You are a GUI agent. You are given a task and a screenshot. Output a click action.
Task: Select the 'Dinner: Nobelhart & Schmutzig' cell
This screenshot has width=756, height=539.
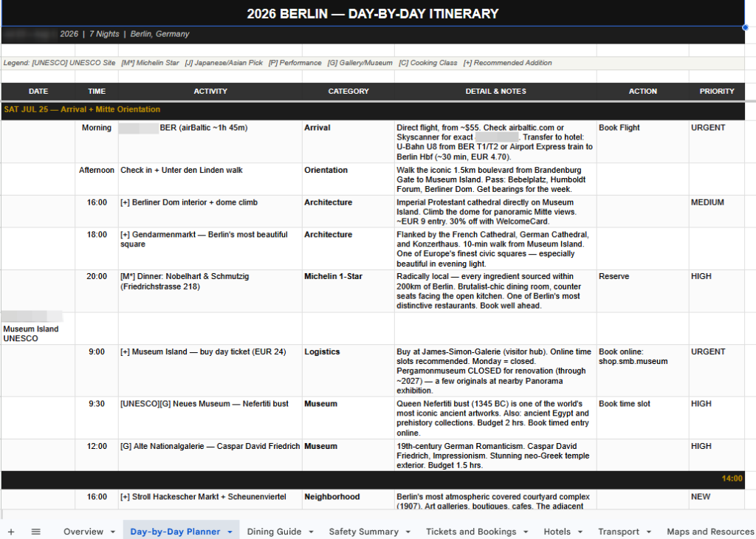[210, 291]
